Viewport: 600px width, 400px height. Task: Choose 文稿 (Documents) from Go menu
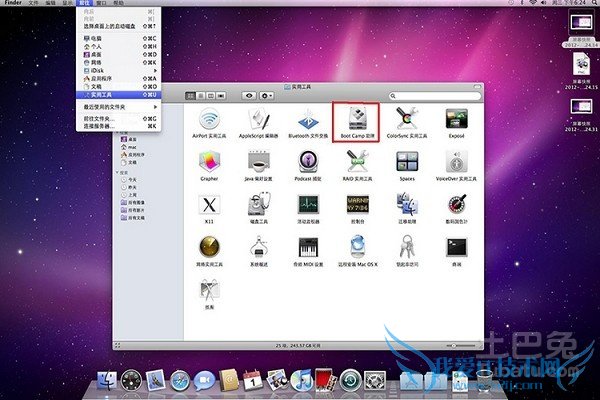click(119, 87)
